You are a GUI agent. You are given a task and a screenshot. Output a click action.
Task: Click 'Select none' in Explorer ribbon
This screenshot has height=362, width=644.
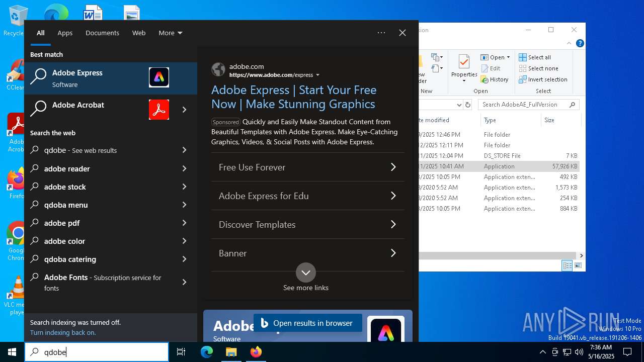pyautogui.click(x=538, y=68)
